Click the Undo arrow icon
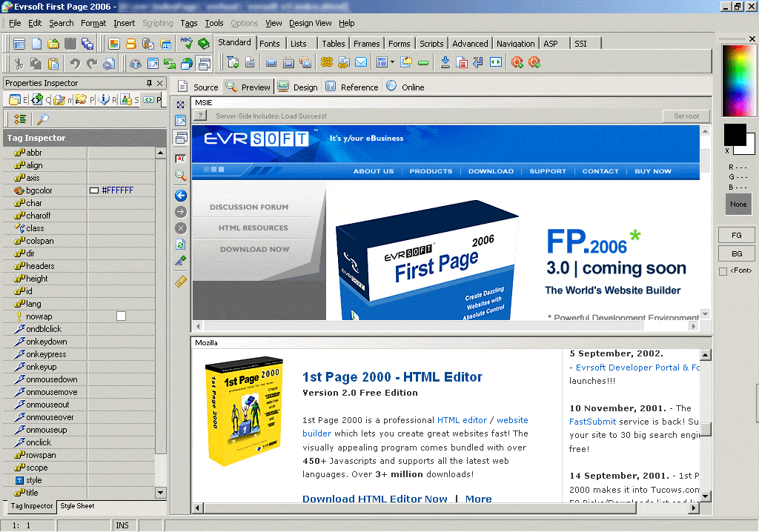This screenshot has height=532, width=759. (x=74, y=64)
